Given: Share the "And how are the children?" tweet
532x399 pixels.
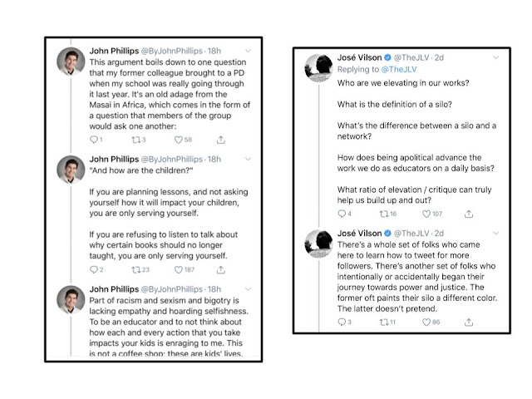Looking at the screenshot, I should pyautogui.click(x=221, y=269).
